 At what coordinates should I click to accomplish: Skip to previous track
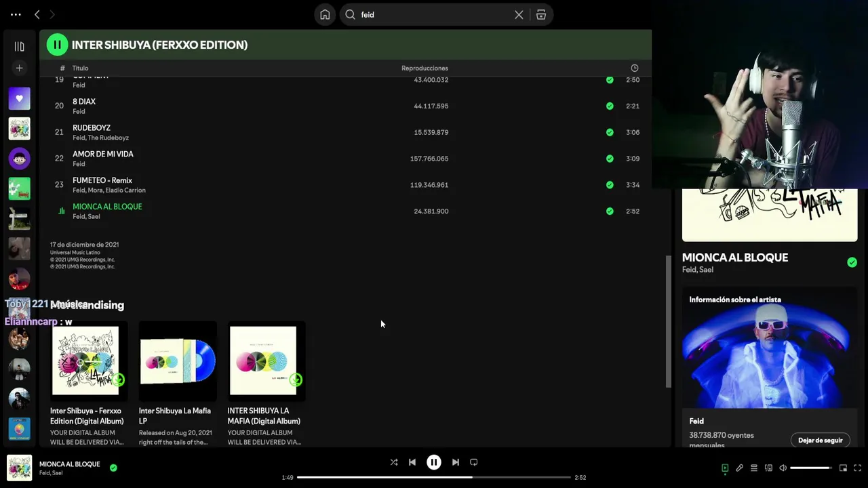coord(412,462)
